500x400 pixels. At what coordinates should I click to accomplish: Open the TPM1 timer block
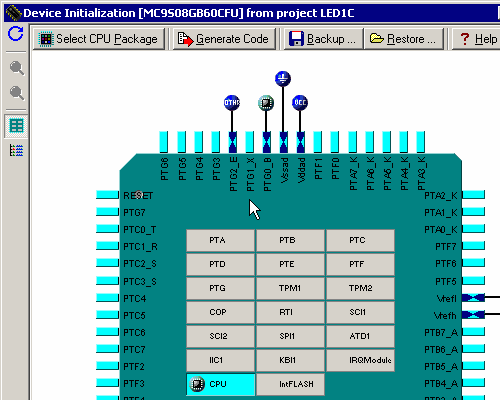[x=290, y=288]
